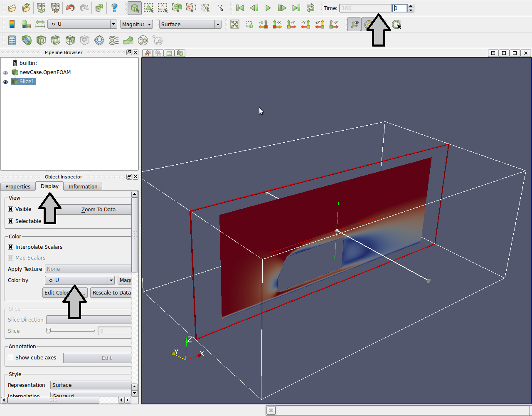Set view direction to +Y
Viewport: 532px width, 416px height.
tap(291, 24)
